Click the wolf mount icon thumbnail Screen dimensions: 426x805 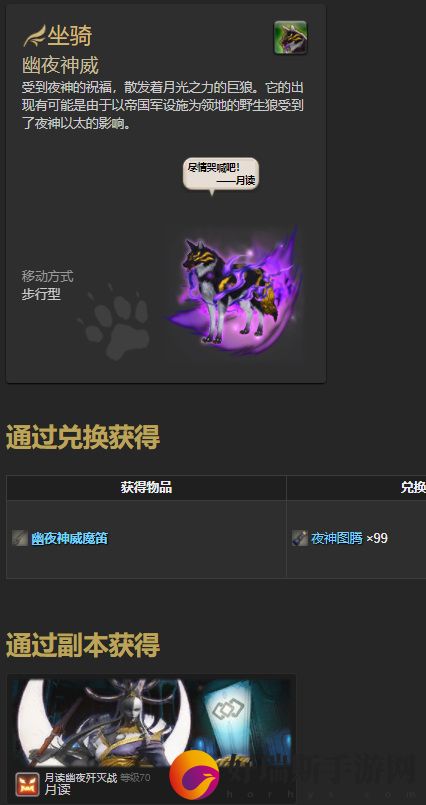click(x=291, y=37)
